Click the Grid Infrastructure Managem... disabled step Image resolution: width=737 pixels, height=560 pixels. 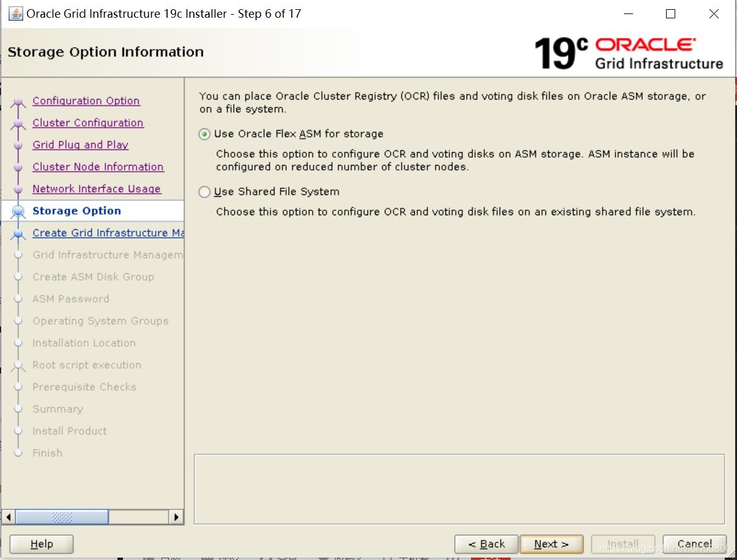click(108, 255)
